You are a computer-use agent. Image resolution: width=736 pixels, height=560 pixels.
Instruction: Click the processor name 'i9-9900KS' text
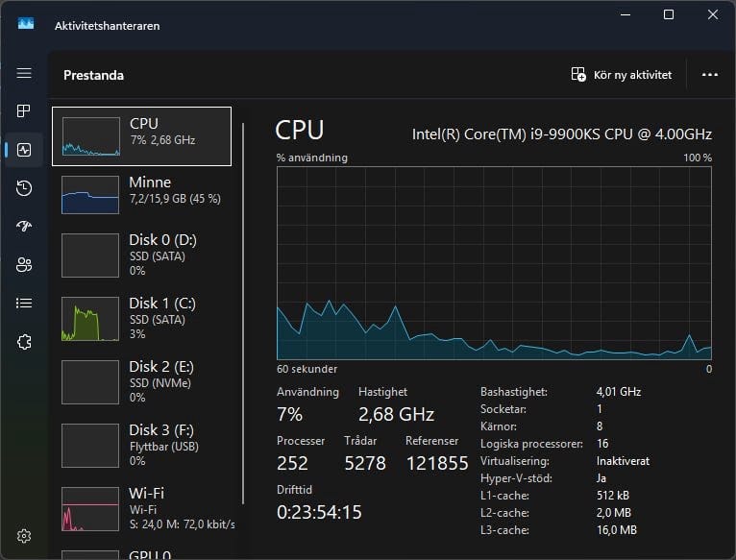pos(565,134)
